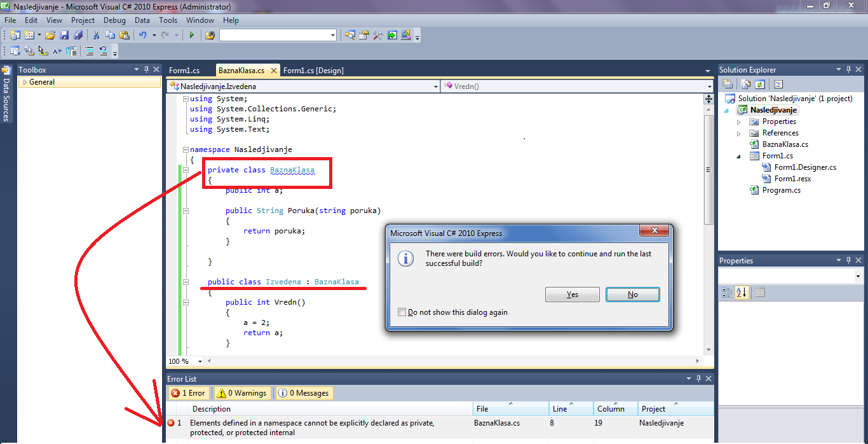The height and width of the screenshot is (444, 868).
Task: Collapse the Izvedena class outlining block
Action: point(185,282)
